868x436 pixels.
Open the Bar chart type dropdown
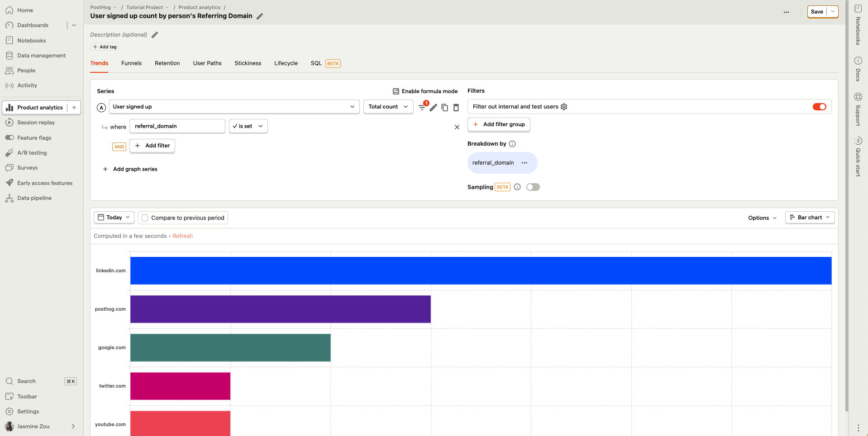click(810, 218)
